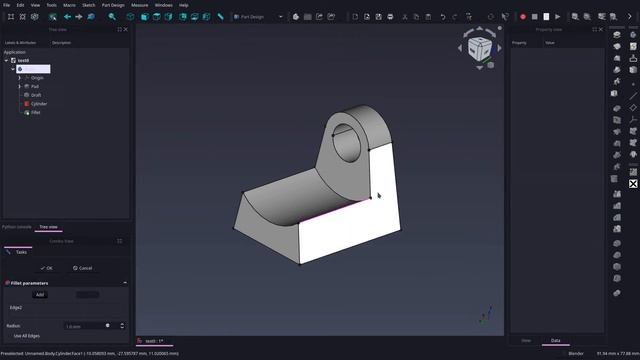
Task: Select the top view cube icon
Action: [156, 17]
